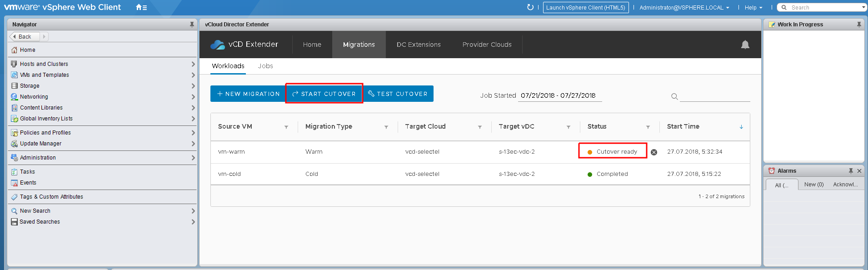868x270 pixels.
Task: Click the Cutover ready status
Action: (x=613, y=152)
